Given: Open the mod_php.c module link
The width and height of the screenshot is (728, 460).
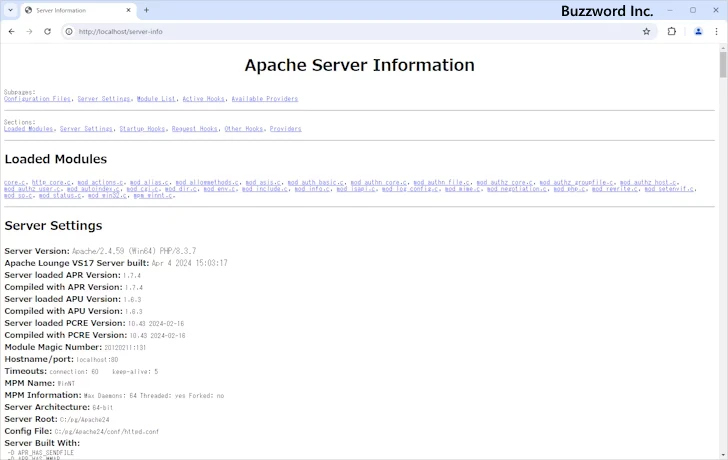Looking at the screenshot, I should click(569, 189).
